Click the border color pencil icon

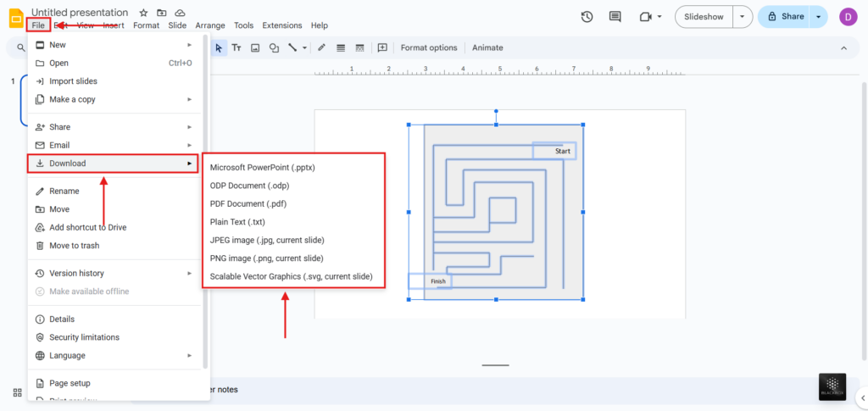322,48
